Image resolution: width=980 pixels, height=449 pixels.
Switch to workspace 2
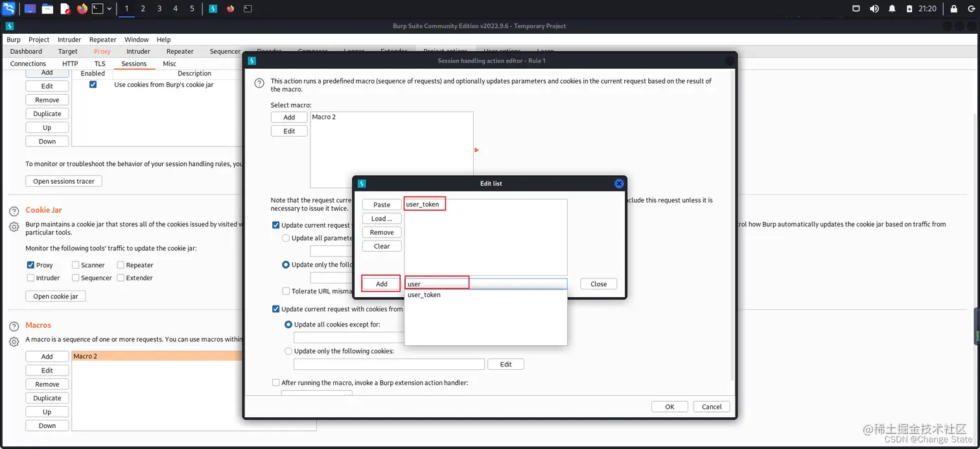(x=143, y=8)
